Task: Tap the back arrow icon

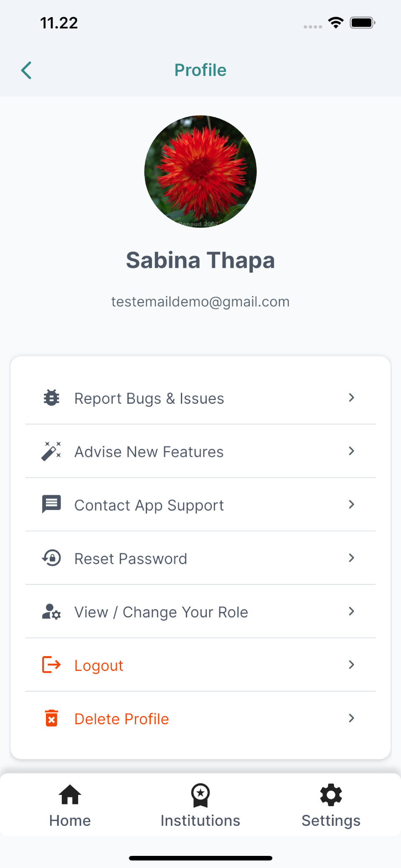Action: tap(26, 70)
